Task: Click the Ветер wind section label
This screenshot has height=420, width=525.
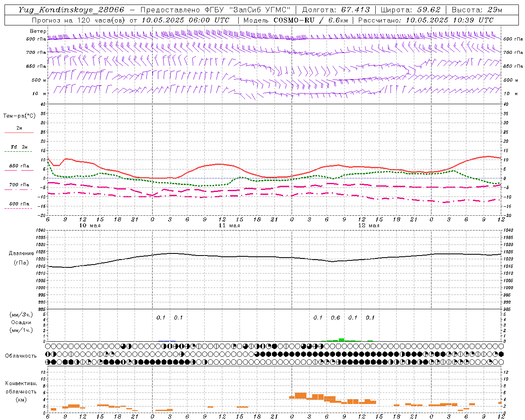Action: 38,31
